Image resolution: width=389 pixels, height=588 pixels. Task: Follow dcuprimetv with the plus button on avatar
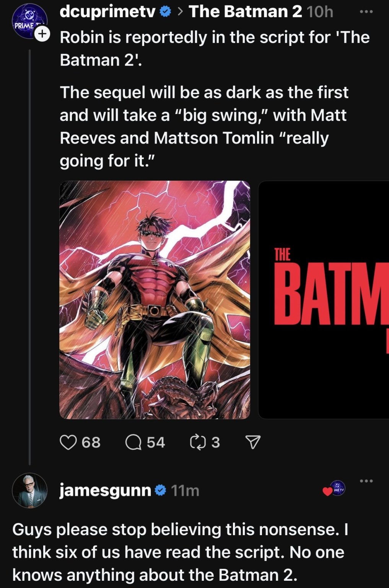pyautogui.click(x=43, y=34)
